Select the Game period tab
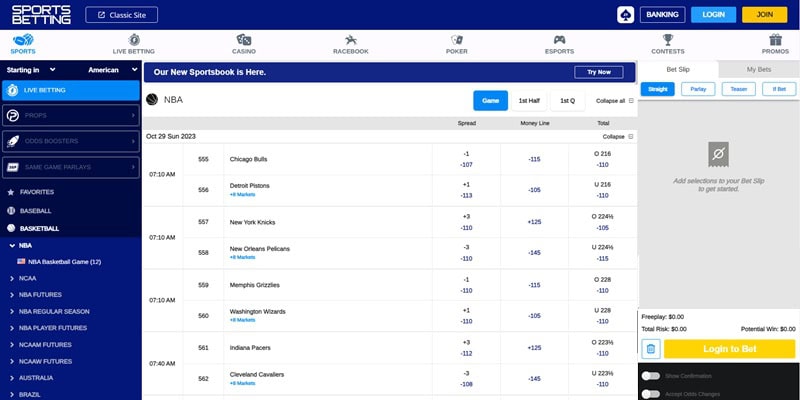This screenshot has height=400, width=800. pyautogui.click(x=490, y=101)
